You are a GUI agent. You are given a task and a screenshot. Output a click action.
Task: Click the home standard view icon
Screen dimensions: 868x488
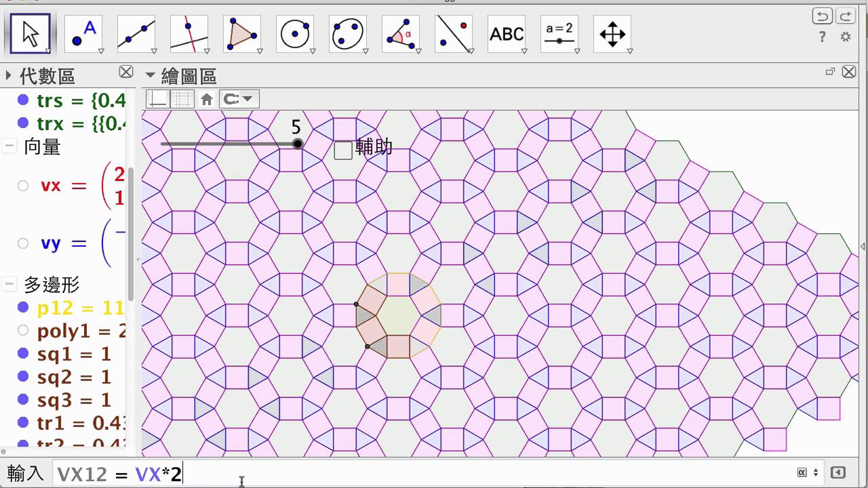coord(207,100)
